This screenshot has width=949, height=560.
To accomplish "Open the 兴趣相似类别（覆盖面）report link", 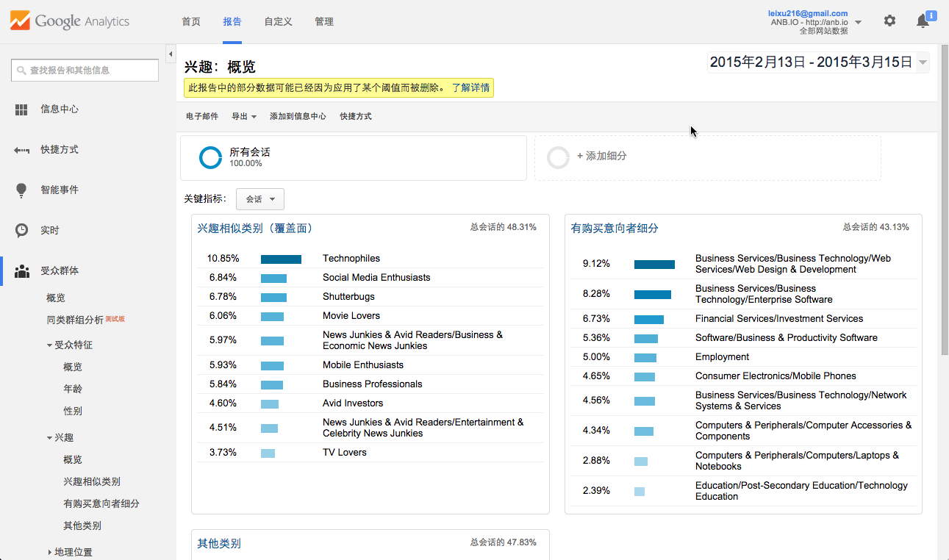I will point(255,229).
